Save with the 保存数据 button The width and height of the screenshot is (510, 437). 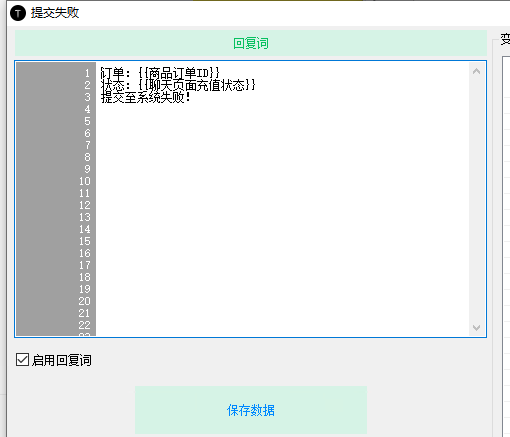(251, 410)
